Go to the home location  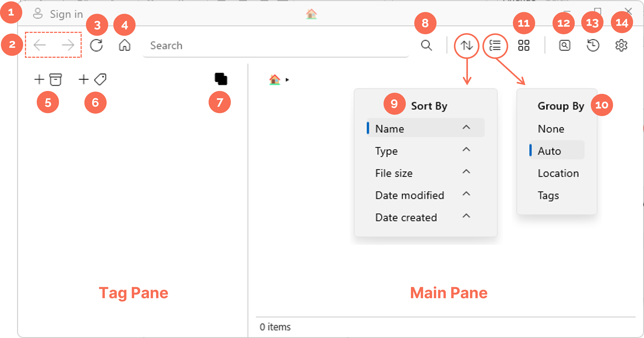125,45
